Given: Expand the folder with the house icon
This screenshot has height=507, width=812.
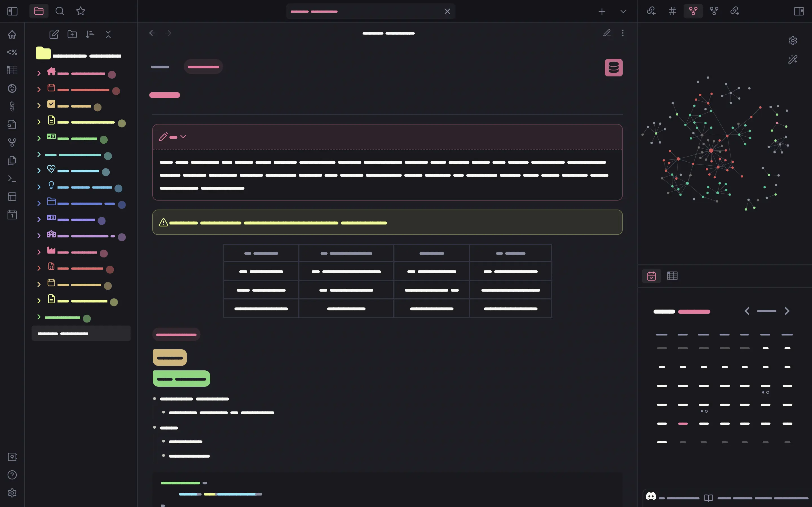Looking at the screenshot, I should tap(39, 73).
